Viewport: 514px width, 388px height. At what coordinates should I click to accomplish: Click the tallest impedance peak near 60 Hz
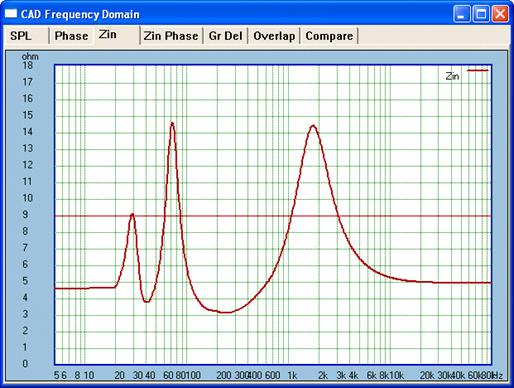coord(172,123)
